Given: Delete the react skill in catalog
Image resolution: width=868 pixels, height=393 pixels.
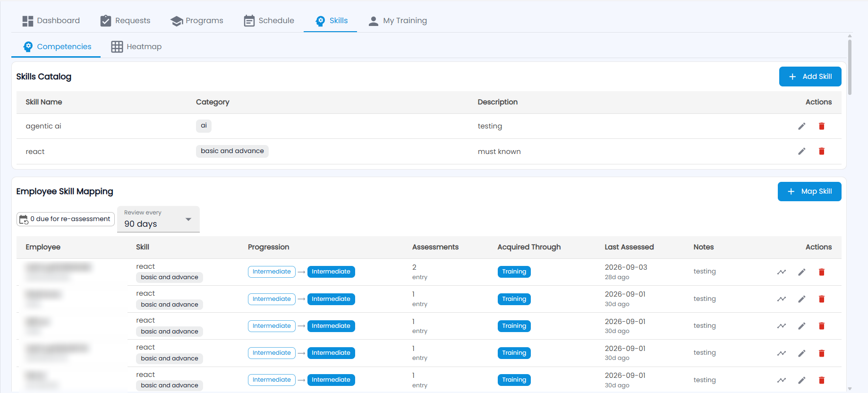Looking at the screenshot, I should tap(822, 151).
